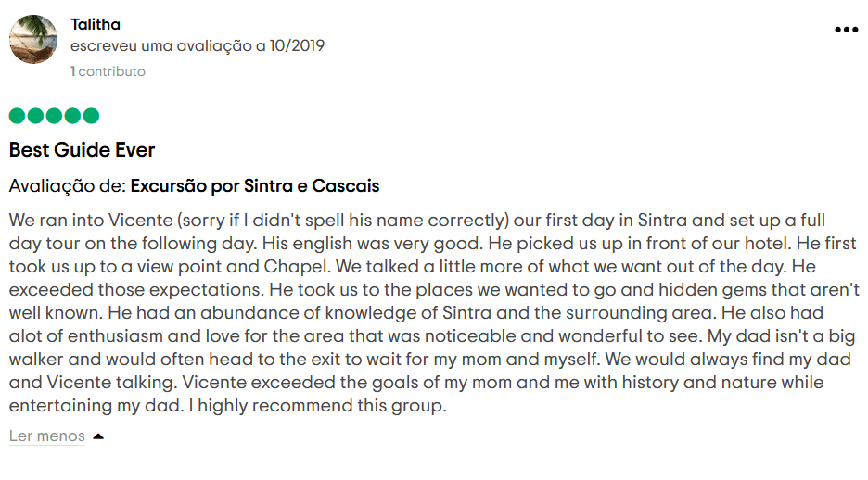Click Talitha's round profile avatar
This screenshot has height=480, width=868.
33,39
